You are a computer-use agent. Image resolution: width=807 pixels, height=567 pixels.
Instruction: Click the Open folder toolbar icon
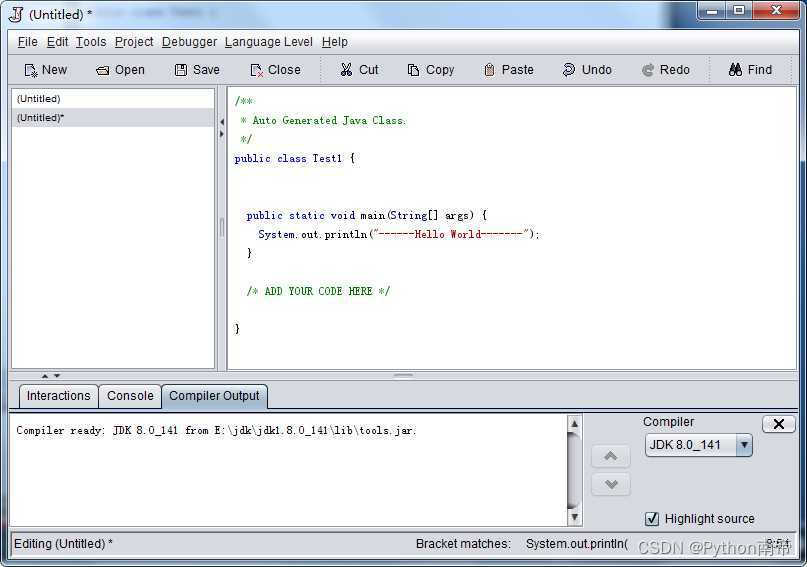[x=102, y=70]
